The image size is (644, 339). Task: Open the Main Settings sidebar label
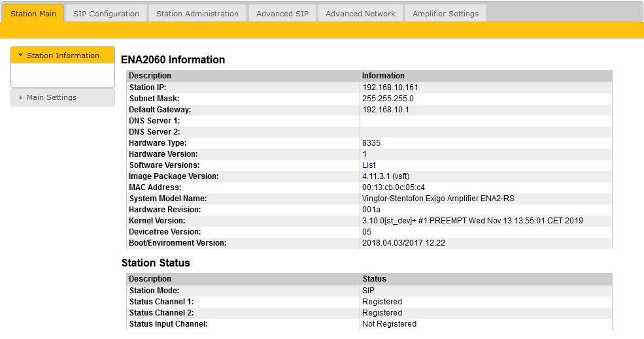click(x=52, y=97)
